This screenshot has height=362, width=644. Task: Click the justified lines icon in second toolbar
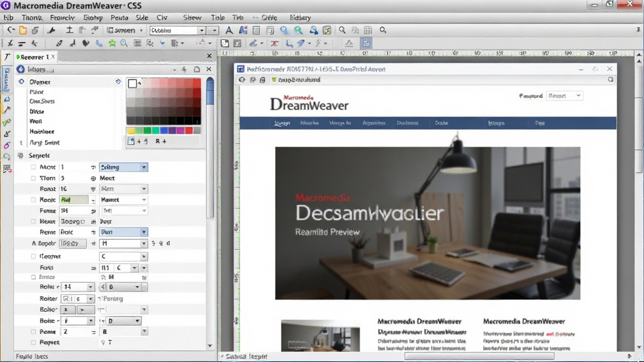(x=137, y=43)
